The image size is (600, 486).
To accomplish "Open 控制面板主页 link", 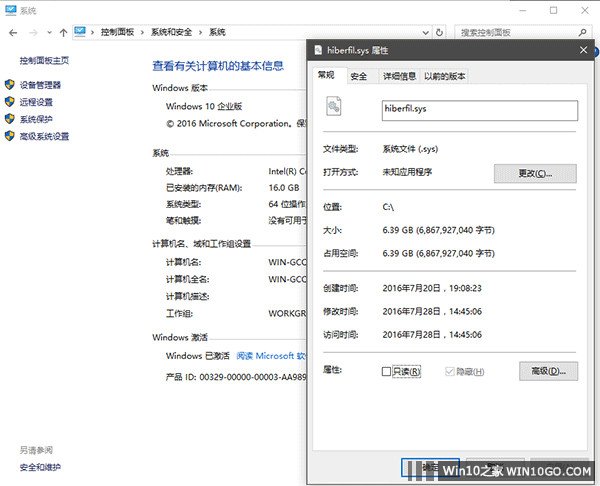I will (x=44, y=60).
